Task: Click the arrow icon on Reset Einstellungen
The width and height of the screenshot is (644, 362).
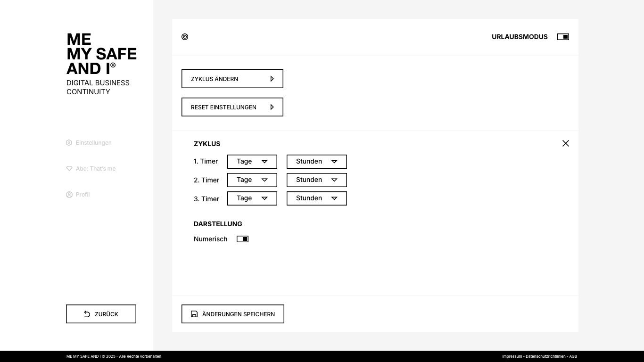Action: (x=272, y=107)
